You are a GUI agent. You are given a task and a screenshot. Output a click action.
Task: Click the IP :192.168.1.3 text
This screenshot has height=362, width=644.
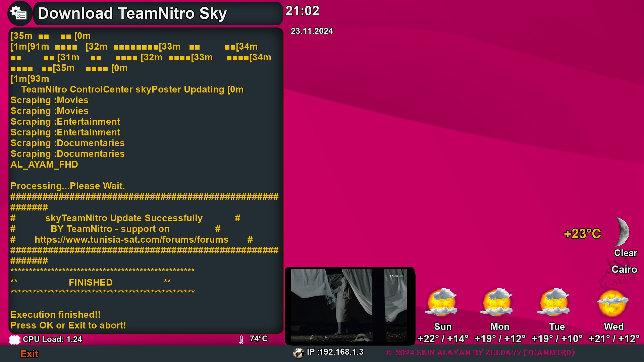tap(335, 352)
